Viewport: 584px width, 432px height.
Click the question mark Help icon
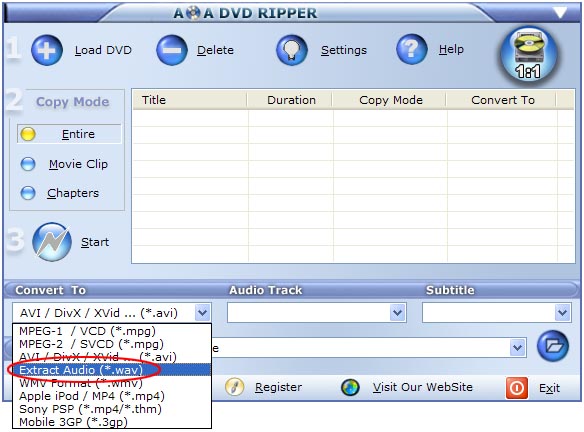click(x=412, y=49)
